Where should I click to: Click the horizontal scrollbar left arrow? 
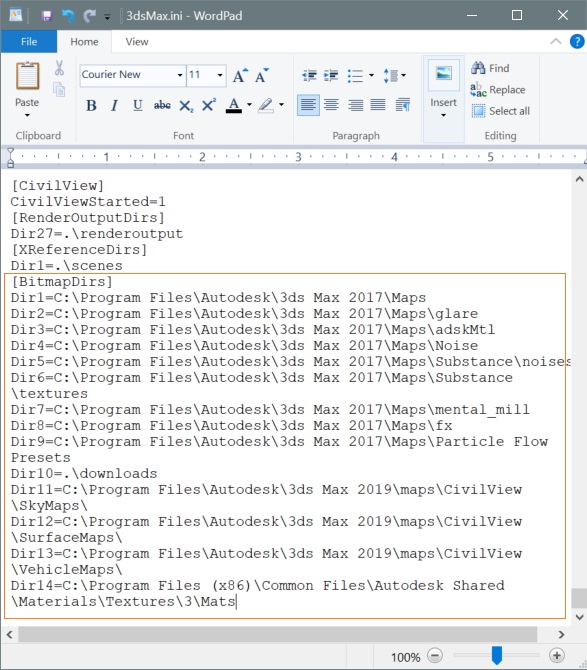click(9, 635)
